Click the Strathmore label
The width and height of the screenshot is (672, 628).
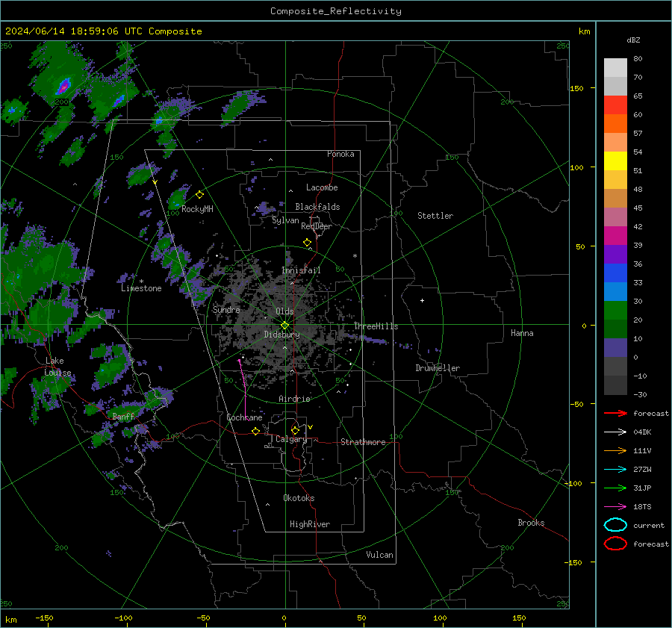(x=363, y=442)
